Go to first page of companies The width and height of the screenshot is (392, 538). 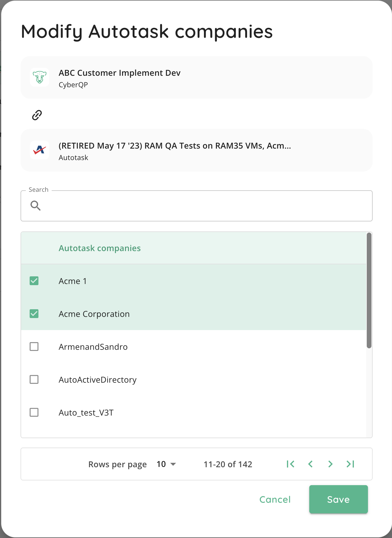click(290, 464)
